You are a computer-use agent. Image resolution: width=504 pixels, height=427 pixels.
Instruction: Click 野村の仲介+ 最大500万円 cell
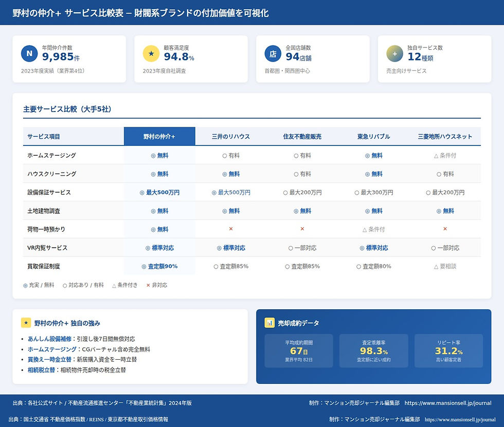pyautogui.click(x=159, y=192)
